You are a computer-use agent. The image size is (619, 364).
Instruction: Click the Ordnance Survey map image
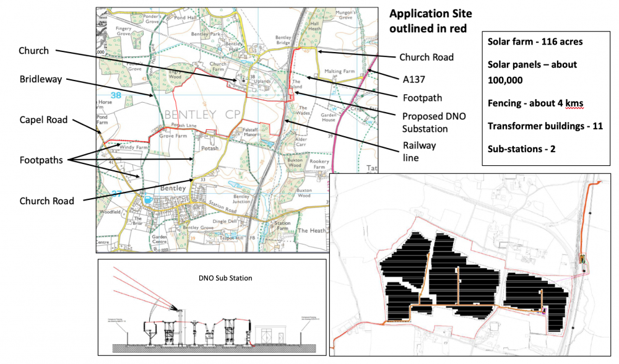tap(237, 130)
